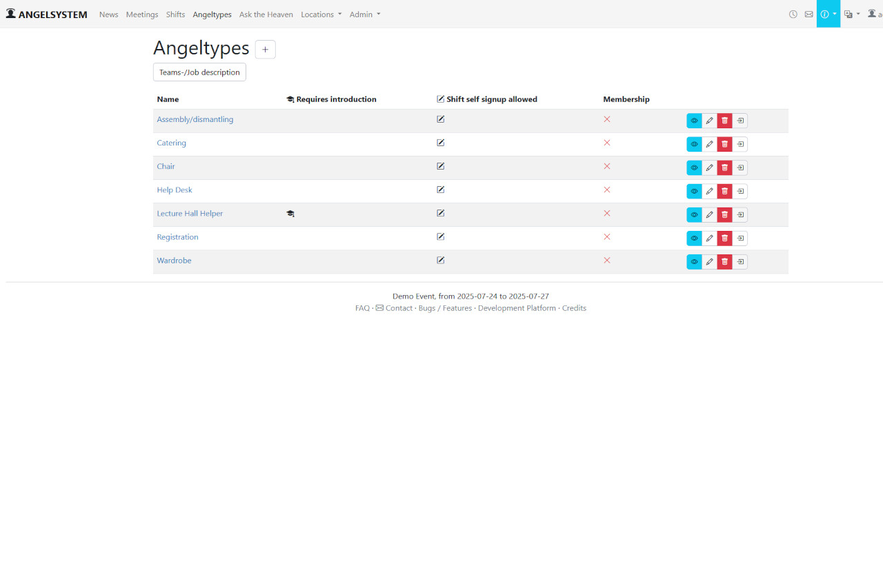This screenshot has width=883, height=588.
Task: Edit Catering with the pencil icon
Action: [710, 144]
